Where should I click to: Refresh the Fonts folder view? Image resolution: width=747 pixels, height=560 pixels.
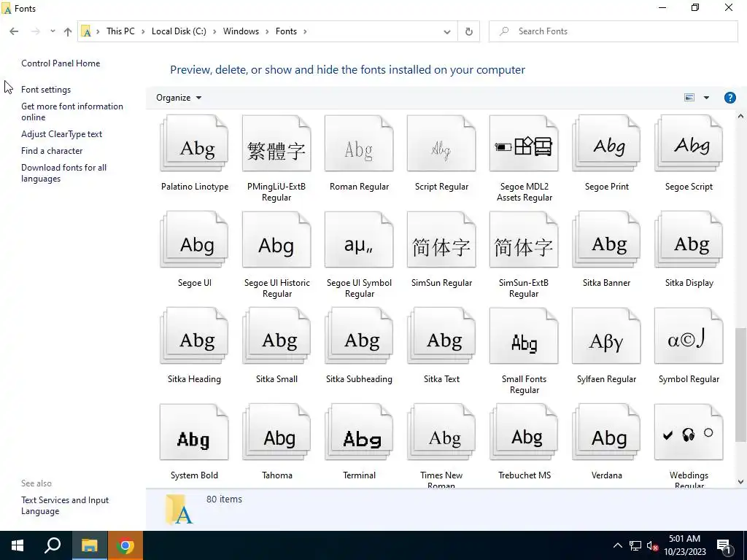469,31
